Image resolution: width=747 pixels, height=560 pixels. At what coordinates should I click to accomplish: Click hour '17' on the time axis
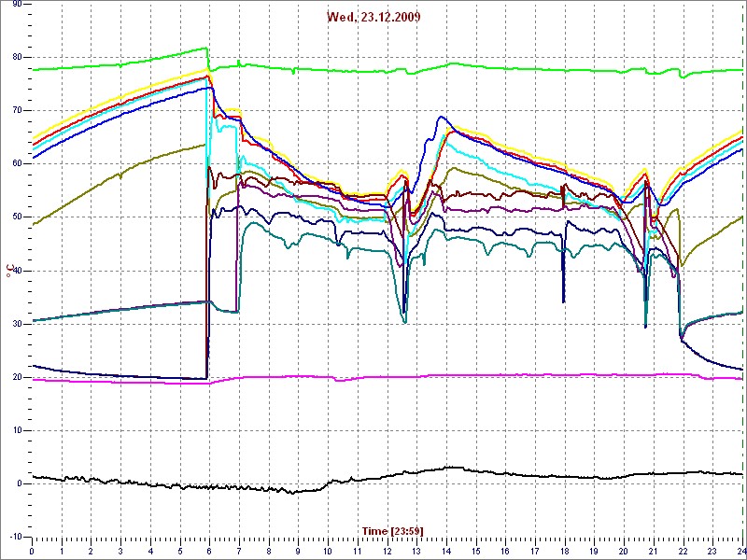coord(535,551)
